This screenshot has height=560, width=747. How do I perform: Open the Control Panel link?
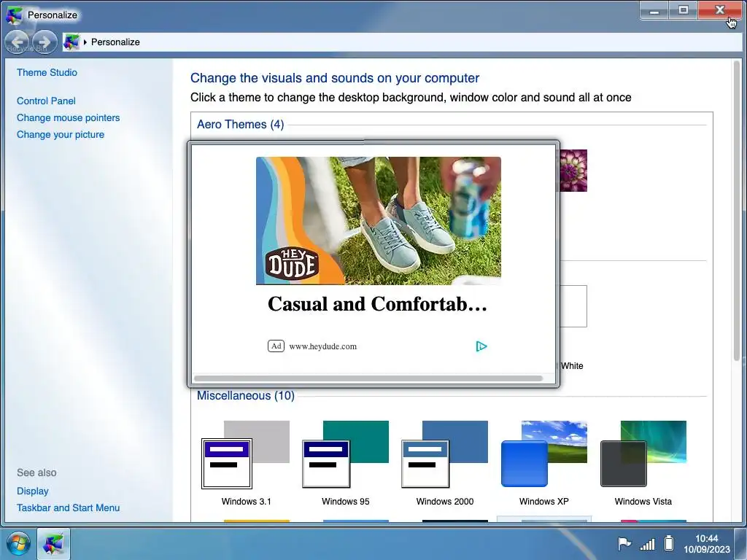coord(46,101)
